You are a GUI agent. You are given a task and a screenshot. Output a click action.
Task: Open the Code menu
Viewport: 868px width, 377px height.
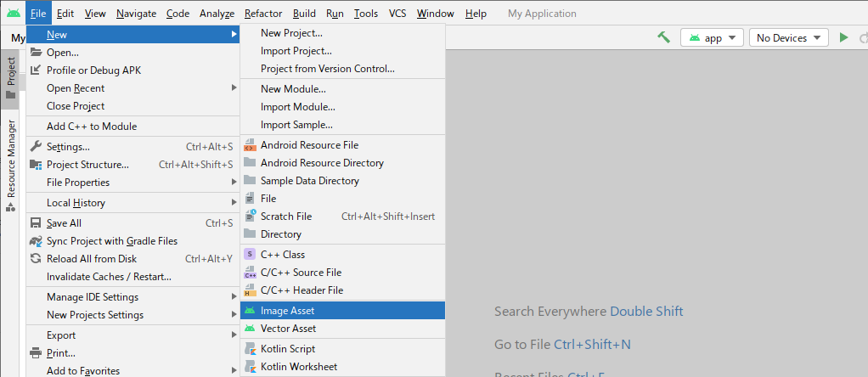coord(178,14)
